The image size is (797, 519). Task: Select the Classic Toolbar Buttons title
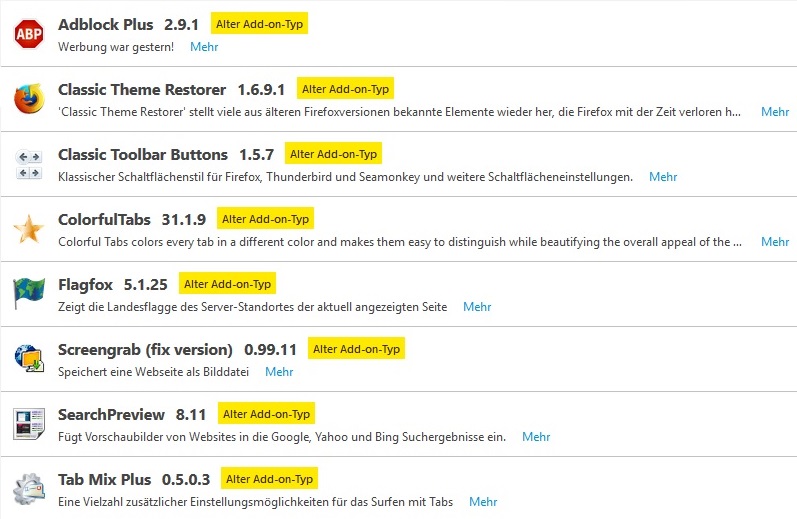(x=143, y=155)
